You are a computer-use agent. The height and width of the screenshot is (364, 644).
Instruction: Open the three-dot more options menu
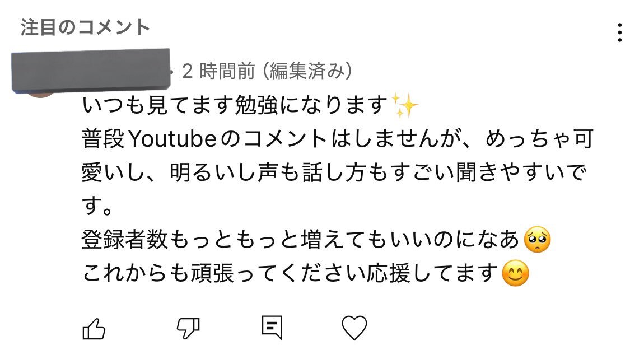[619, 32]
